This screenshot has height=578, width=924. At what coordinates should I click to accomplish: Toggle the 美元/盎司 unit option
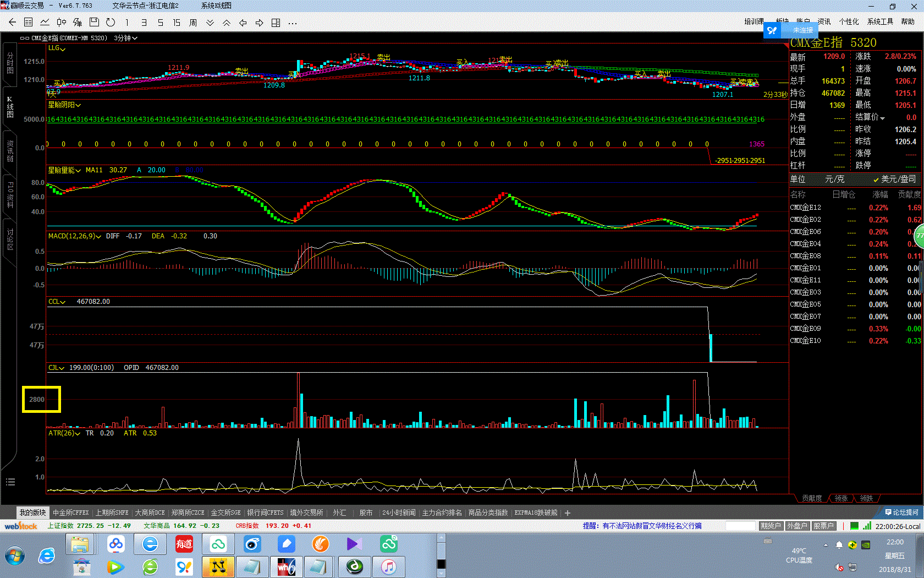[895, 179]
